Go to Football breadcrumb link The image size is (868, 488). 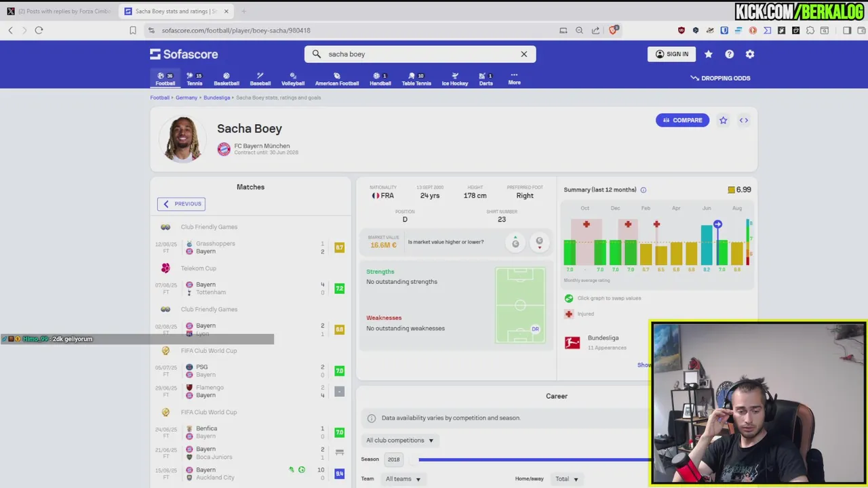(x=160, y=98)
